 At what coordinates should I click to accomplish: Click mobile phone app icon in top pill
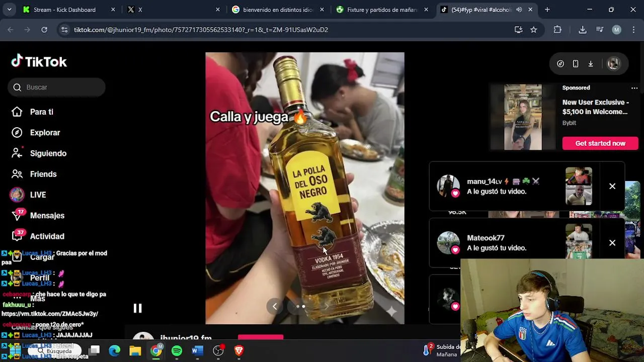click(x=576, y=64)
